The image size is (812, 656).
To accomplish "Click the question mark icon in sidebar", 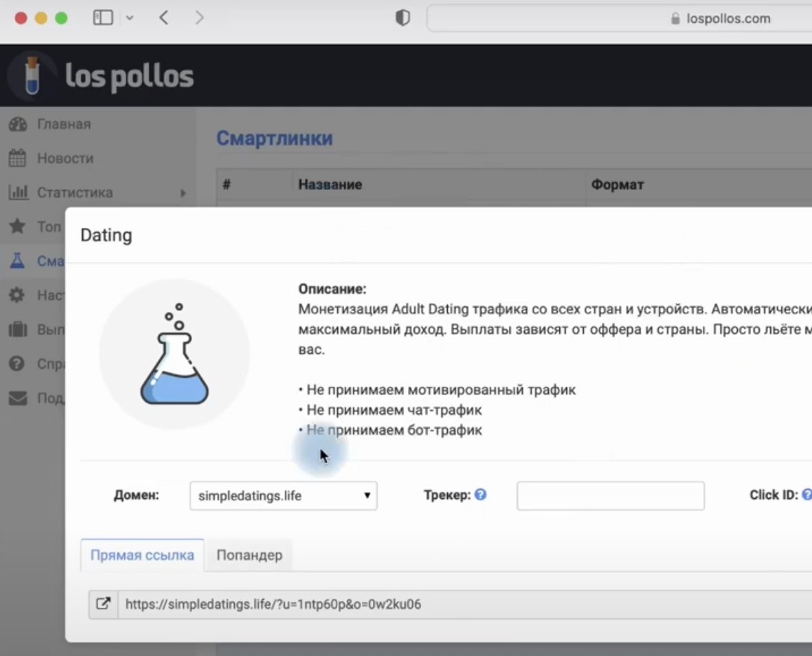I will click(x=16, y=364).
